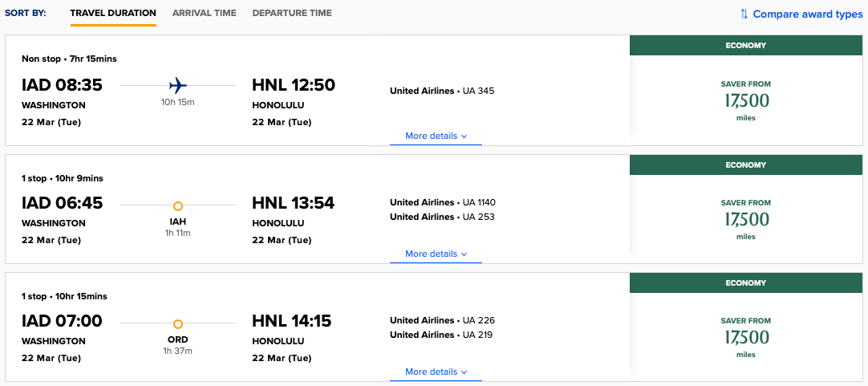Click the compare arrows sort icon
This screenshot has width=868, height=386.
744,14
